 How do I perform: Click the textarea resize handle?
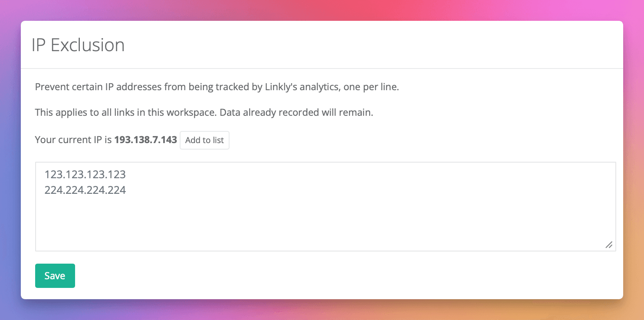609,245
